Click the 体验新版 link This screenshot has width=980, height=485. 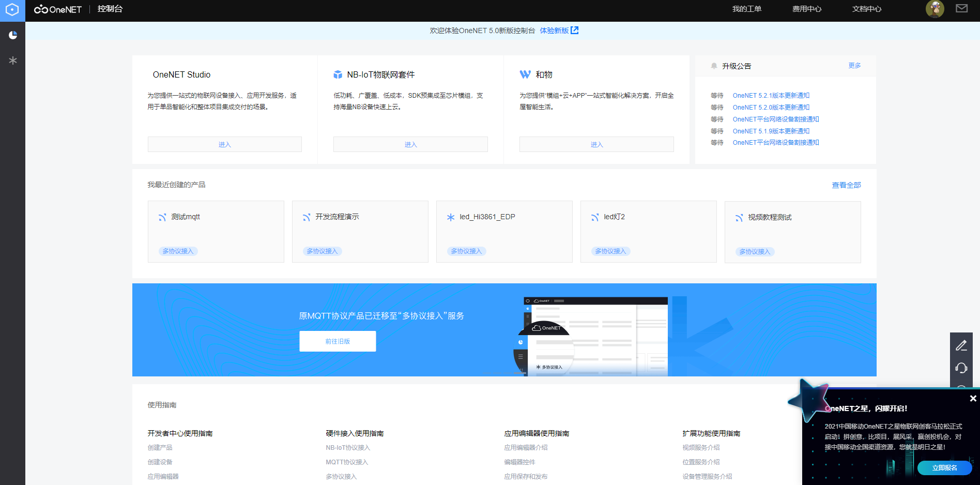[x=554, y=31]
